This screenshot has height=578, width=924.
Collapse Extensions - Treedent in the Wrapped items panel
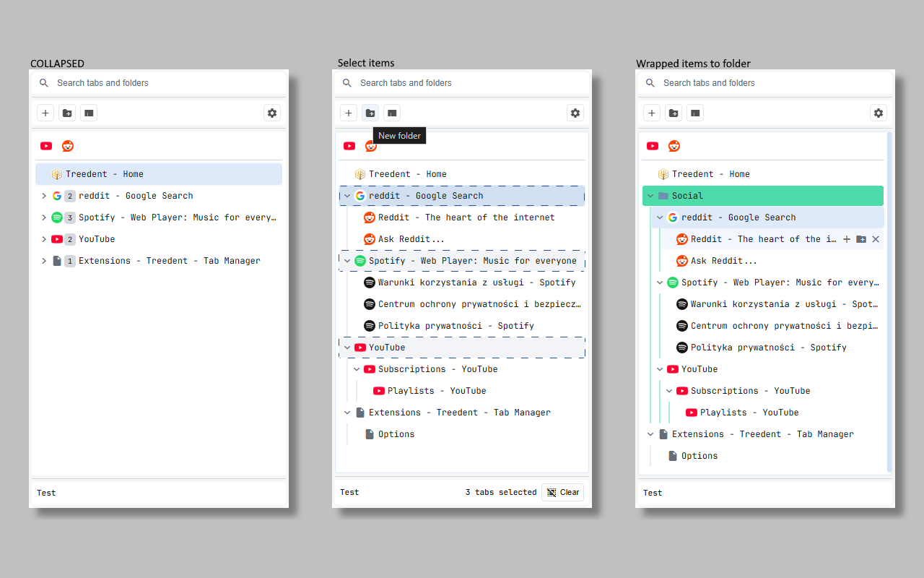coord(650,434)
